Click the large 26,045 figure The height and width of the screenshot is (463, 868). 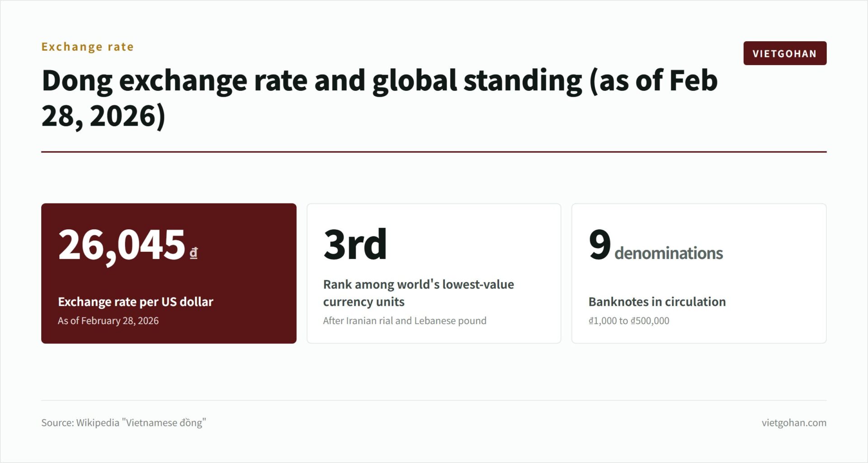point(122,245)
